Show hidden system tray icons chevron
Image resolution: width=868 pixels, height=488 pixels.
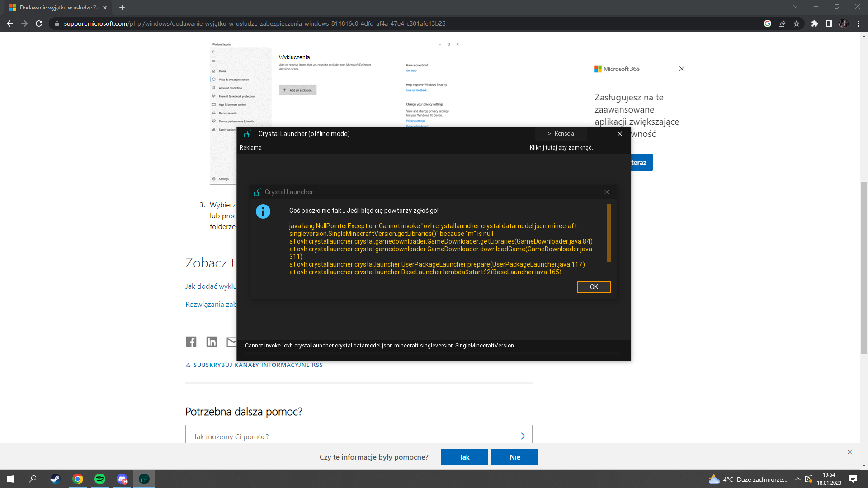click(x=798, y=479)
